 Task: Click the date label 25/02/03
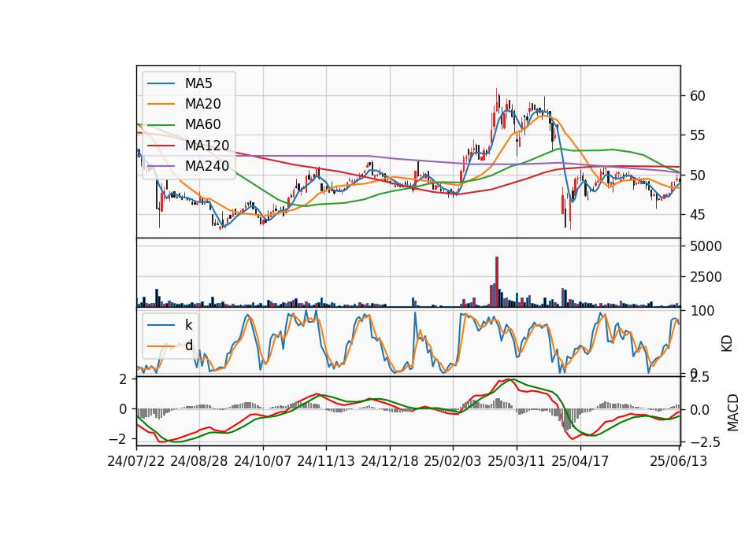pyautogui.click(x=453, y=461)
